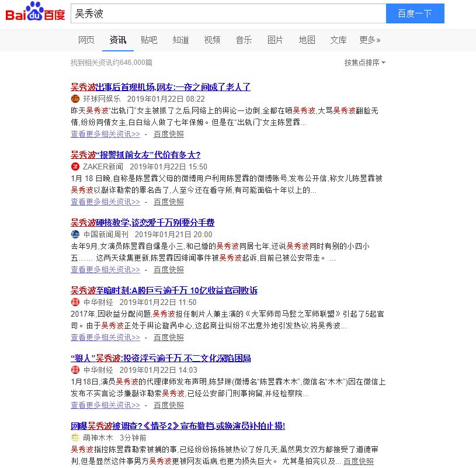Select the 资讯 tab
The width and height of the screenshot is (476, 468).
click(118, 40)
